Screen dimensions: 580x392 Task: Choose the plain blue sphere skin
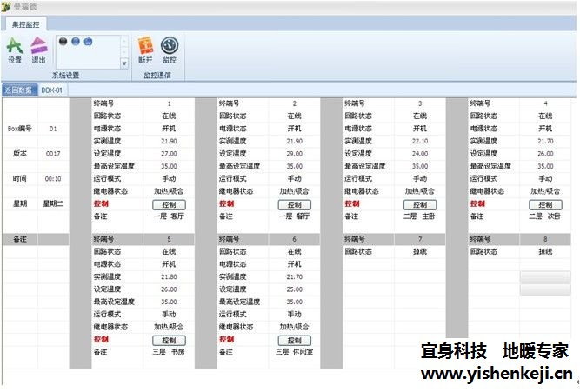(76, 42)
